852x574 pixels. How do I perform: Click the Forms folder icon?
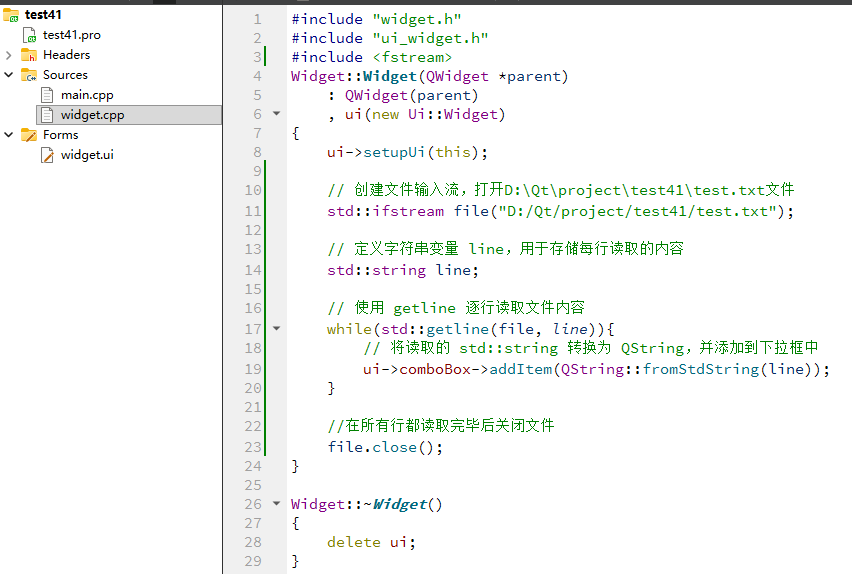point(29,135)
